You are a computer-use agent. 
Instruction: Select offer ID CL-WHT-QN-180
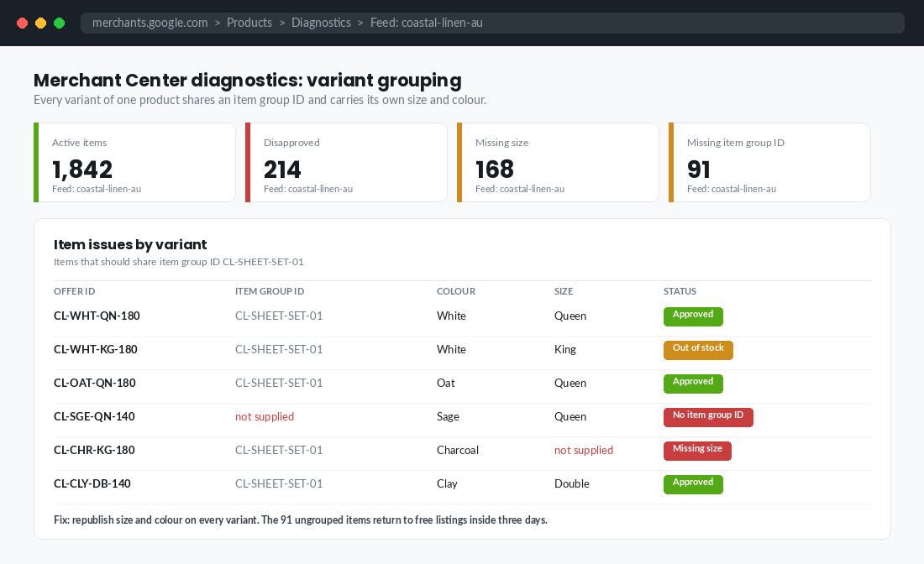[x=97, y=316]
